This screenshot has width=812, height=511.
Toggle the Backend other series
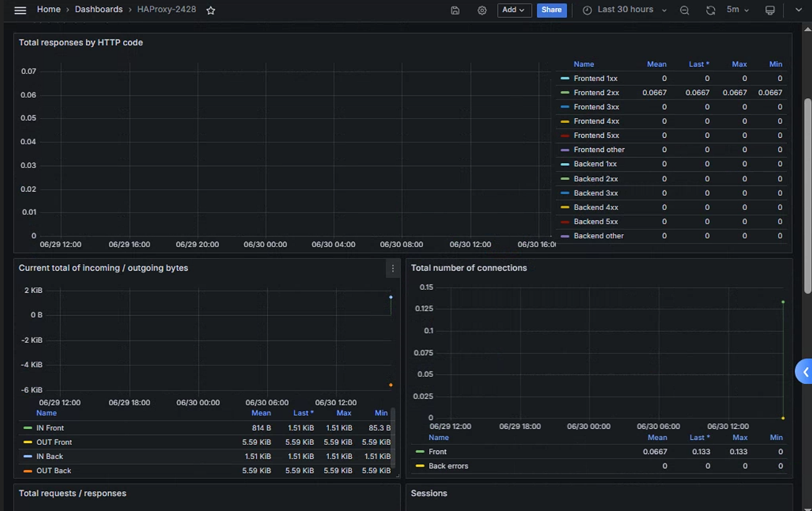599,235
